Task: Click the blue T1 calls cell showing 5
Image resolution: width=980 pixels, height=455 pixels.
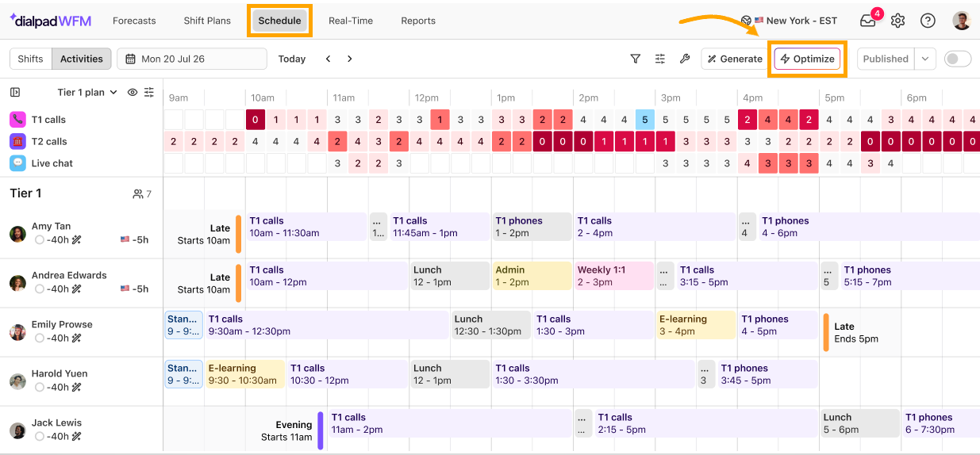Action: click(x=645, y=120)
